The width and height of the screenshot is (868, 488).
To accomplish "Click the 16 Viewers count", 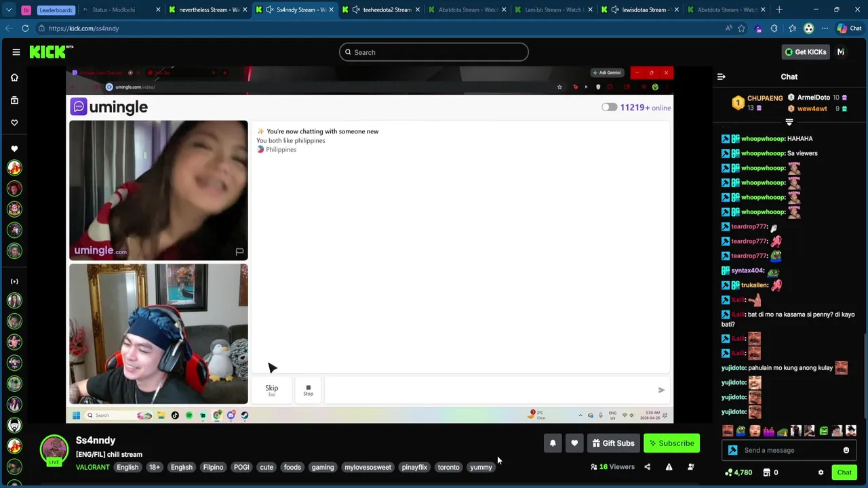I will [x=612, y=467].
